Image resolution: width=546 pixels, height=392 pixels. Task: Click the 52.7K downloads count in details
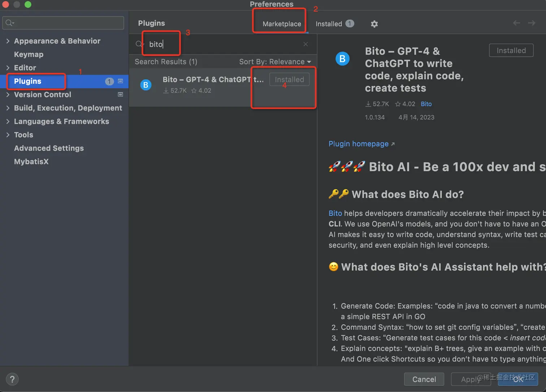click(377, 104)
